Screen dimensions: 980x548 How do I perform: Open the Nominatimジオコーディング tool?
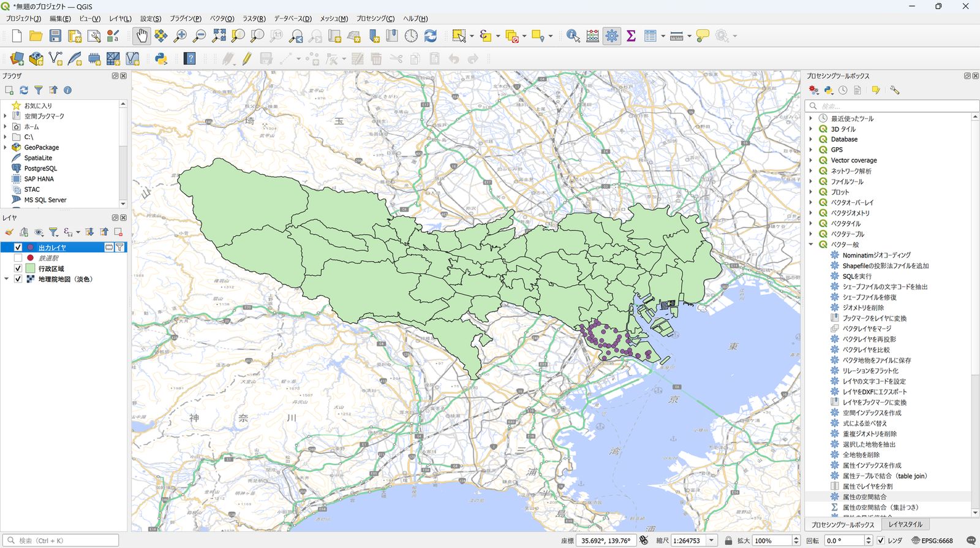click(876, 255)
